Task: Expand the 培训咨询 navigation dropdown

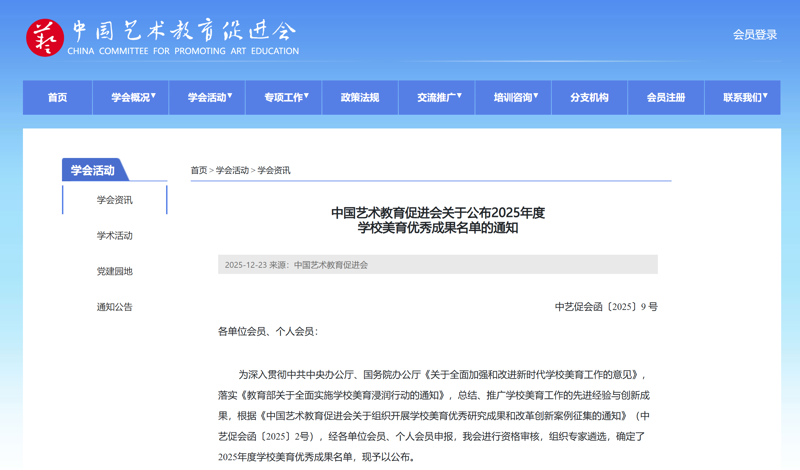Action: 513,97
